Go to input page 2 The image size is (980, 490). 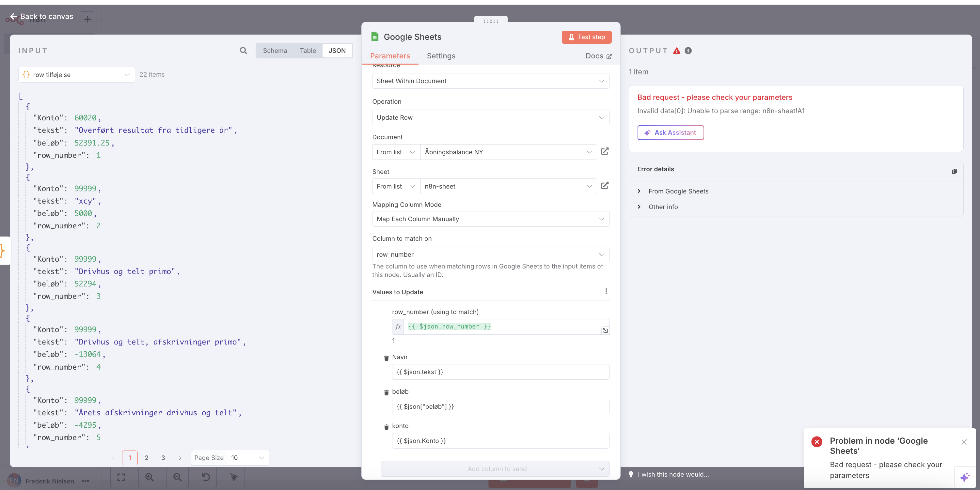pyautogui.click(x=147, y=458)
